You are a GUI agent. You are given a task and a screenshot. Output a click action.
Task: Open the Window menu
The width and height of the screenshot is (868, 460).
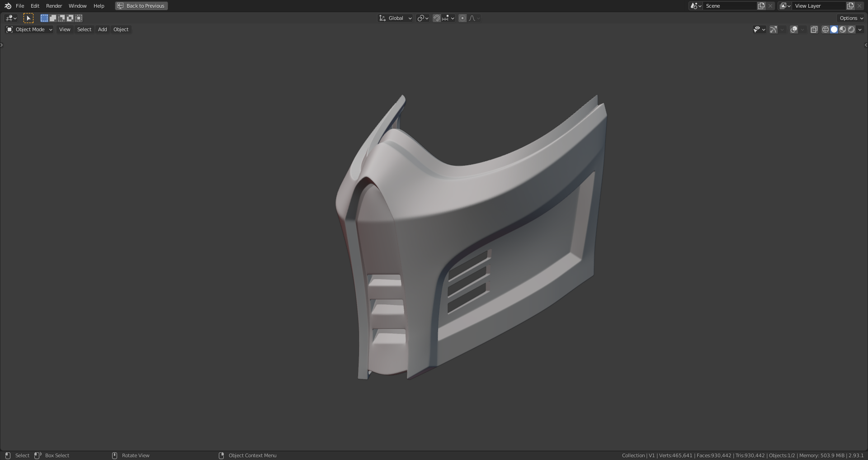pyautogui.click(x=77, y=6)
